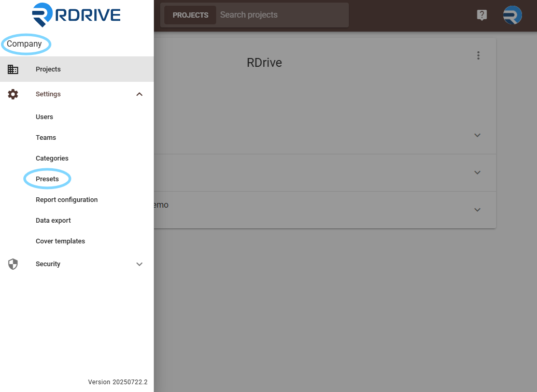
Task: Open the RDrive card three-dot menu
Action: click(478, 55)
